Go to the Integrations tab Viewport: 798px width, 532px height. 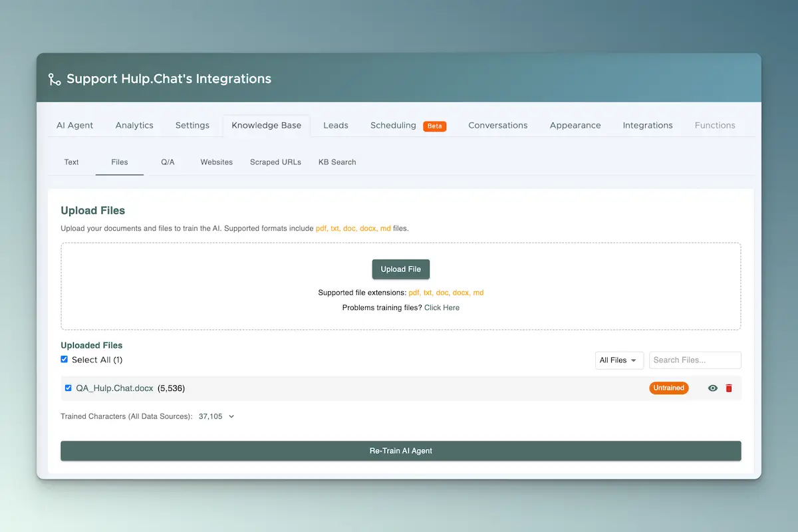(x=648, y=125)
